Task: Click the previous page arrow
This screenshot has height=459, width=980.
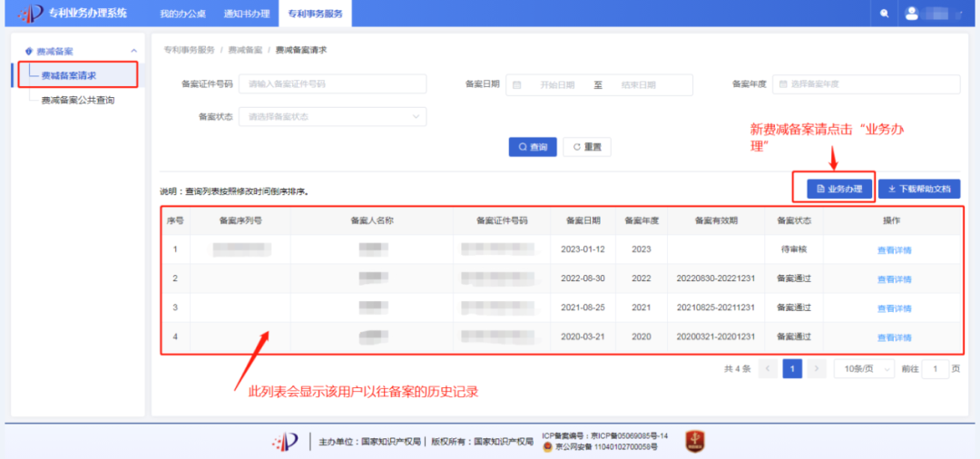Action: (768, 369)
